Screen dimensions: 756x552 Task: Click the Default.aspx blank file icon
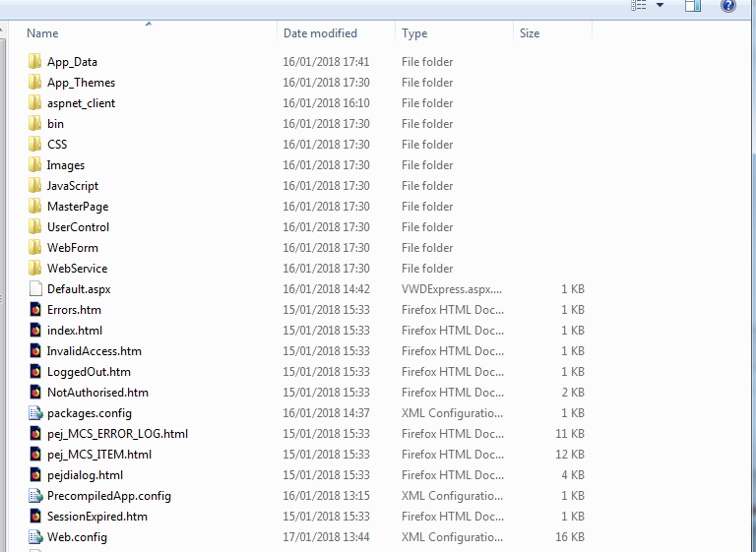tap(35, 288)
